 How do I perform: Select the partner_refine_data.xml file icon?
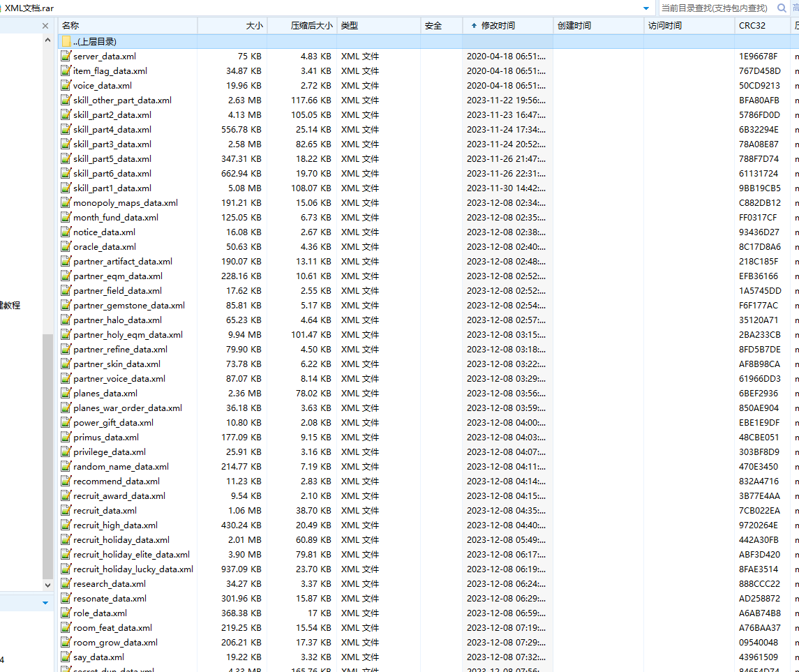[66, 349]
